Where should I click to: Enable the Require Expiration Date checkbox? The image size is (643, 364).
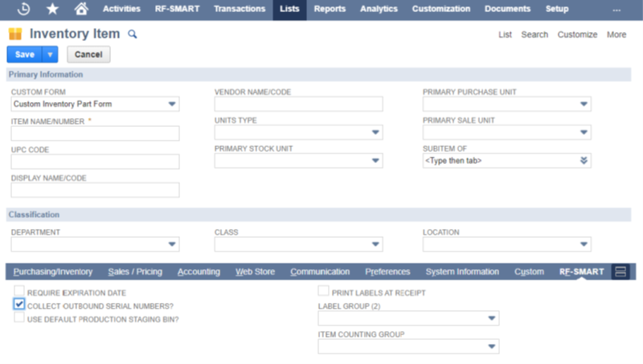(19, 292)
